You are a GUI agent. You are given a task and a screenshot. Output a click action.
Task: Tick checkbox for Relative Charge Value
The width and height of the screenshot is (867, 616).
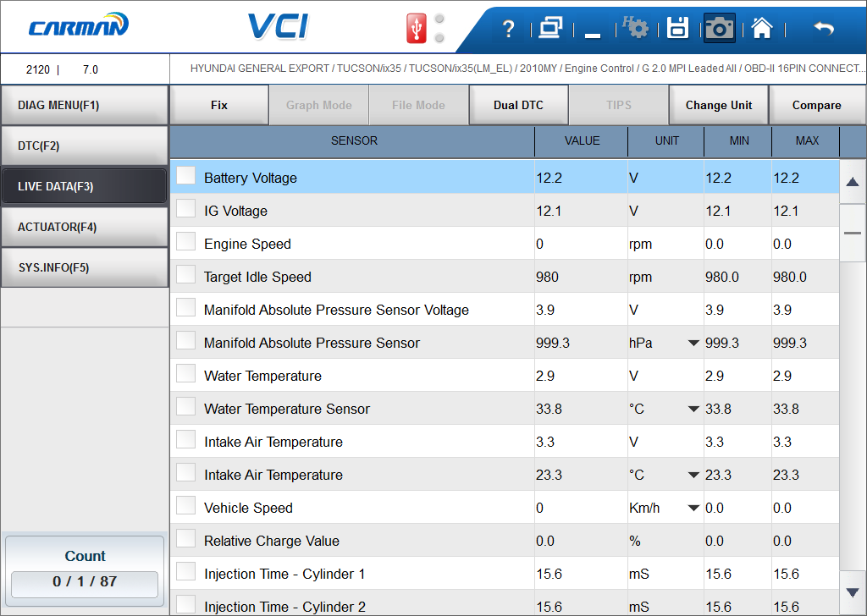[x=185, y=539]
